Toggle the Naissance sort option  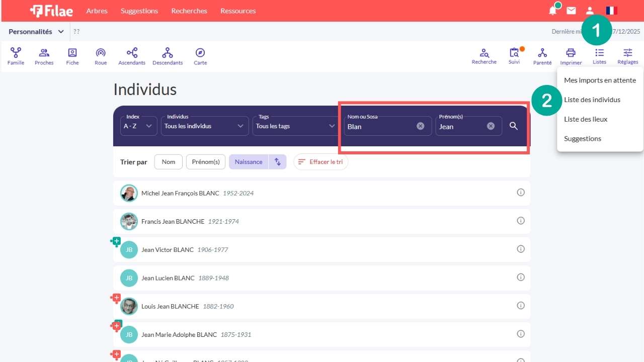pos(249,162)
